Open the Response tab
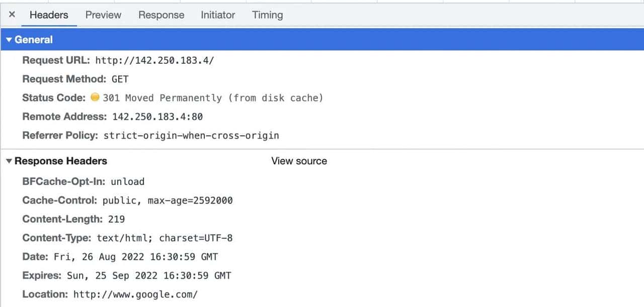 (161, 15)
